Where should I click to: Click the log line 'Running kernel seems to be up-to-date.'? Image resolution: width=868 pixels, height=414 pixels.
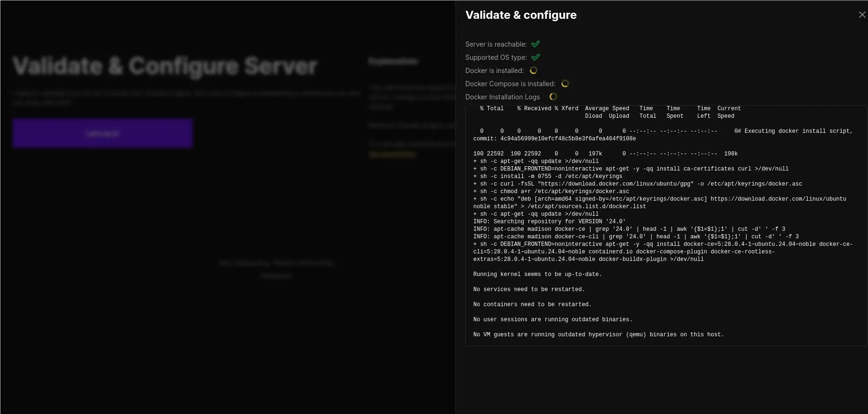coord(537,274)
